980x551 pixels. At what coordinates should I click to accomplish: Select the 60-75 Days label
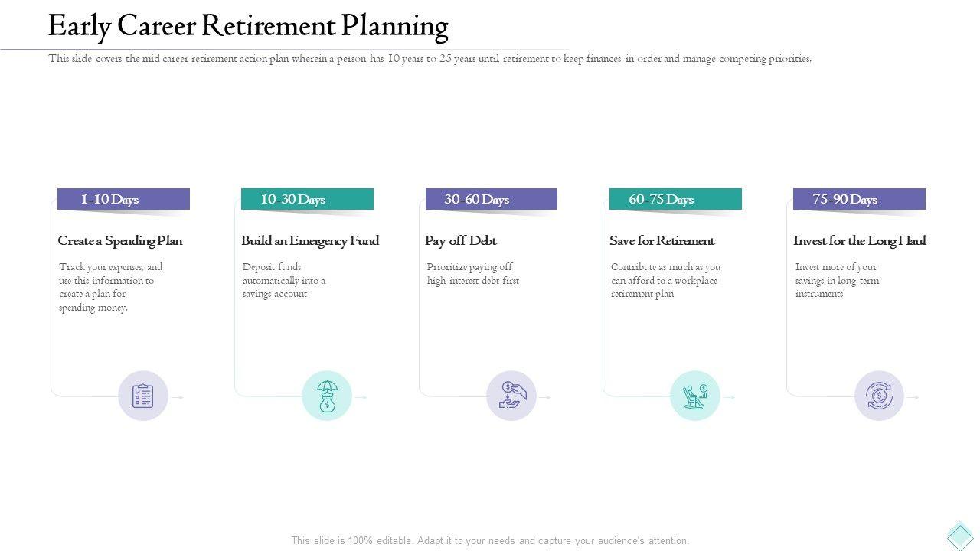661,200
